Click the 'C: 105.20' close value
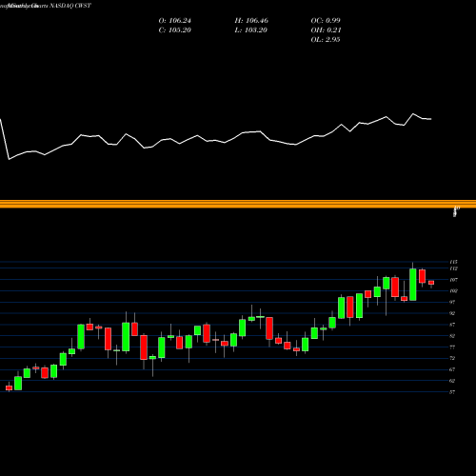The width and height of the screenshot is (476, 476). [x=175, y=30]
